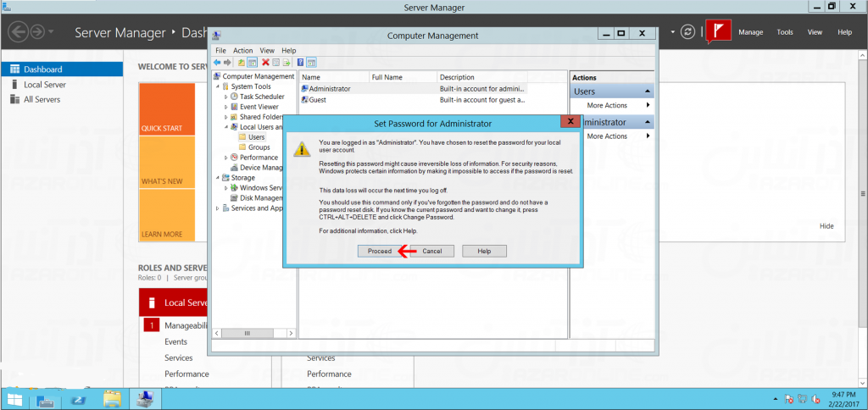Click the red Delete X toolbar icon
868x410 pixels.
pyautogui.click(x=265, y=62)
